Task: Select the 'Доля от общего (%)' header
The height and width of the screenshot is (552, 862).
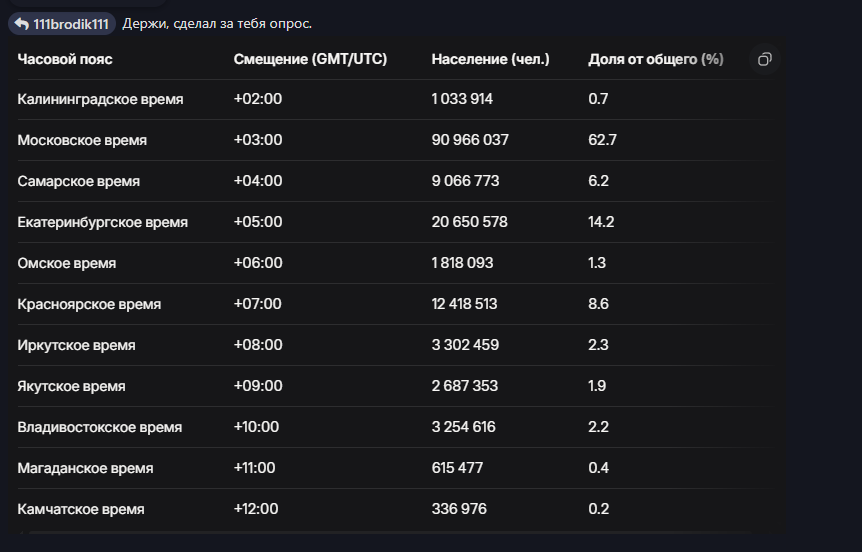Action: pyautogui.click(x=655, y=60)
